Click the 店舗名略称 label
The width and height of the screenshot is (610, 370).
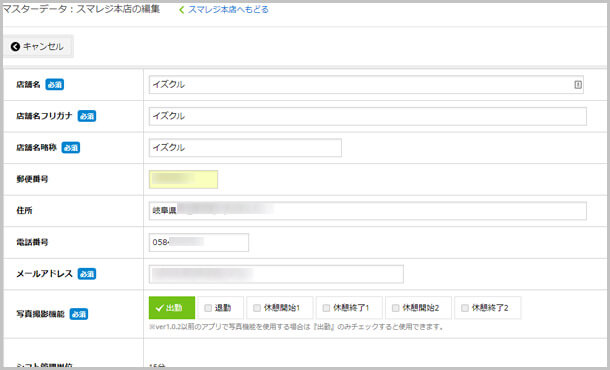[36, 147]
